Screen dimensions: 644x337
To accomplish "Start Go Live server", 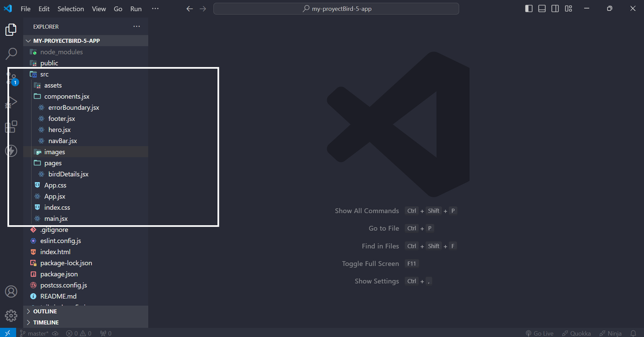I will (539, 333).
